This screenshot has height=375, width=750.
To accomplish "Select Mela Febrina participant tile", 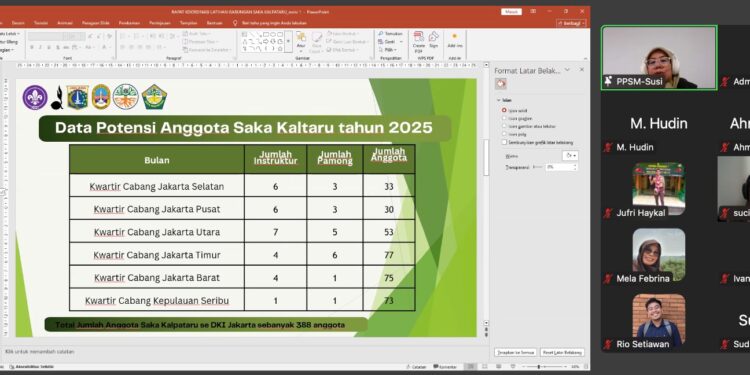I will pos(659,254).
